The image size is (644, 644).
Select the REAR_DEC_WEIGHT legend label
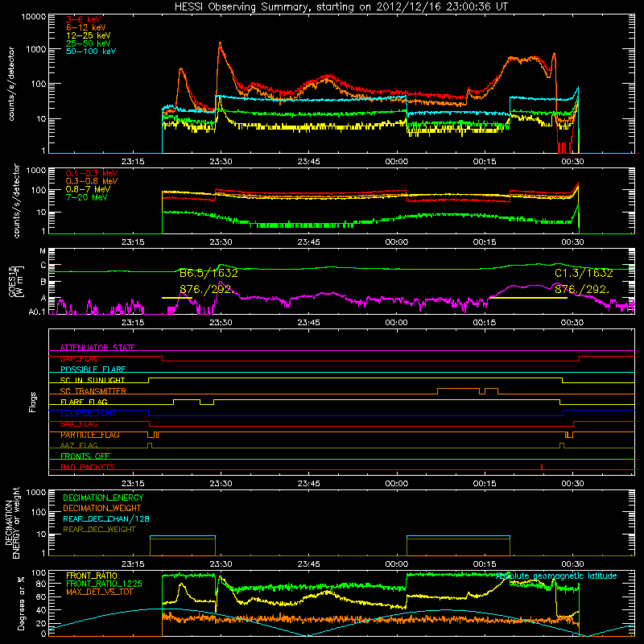click(x=99, y=530)
